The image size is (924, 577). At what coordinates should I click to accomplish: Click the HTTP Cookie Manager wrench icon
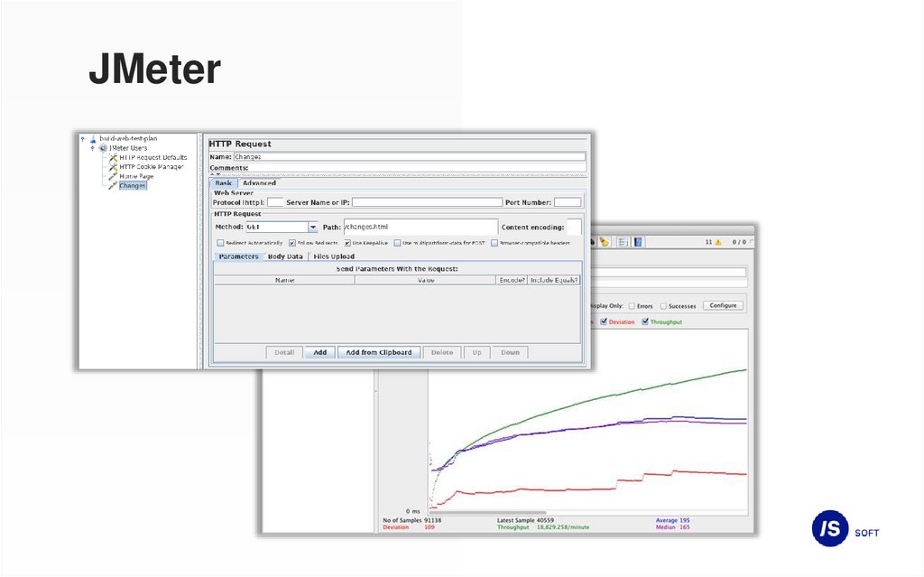(x=113, y=167)
